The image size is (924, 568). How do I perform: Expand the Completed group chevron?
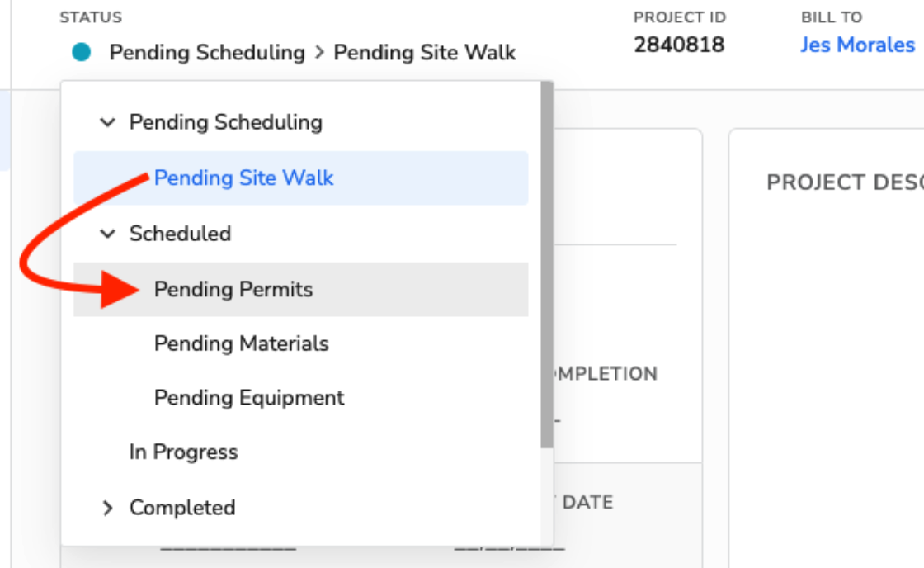107,508
